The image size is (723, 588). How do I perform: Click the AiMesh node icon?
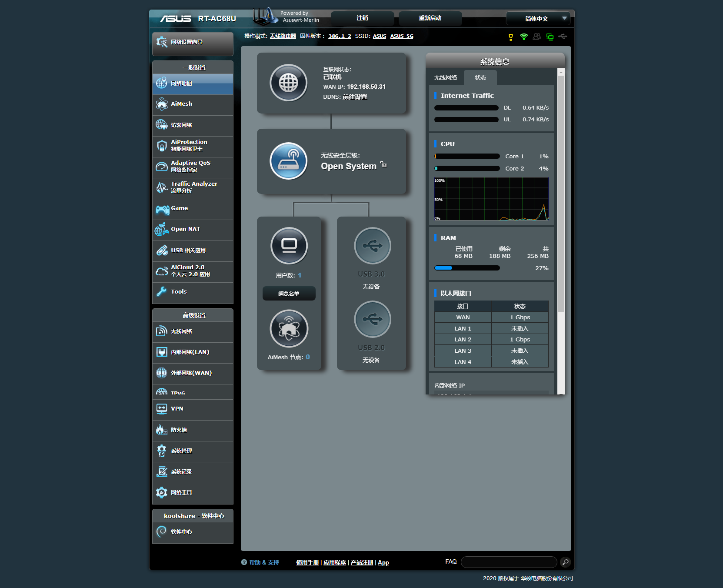[x=289, y=328]
